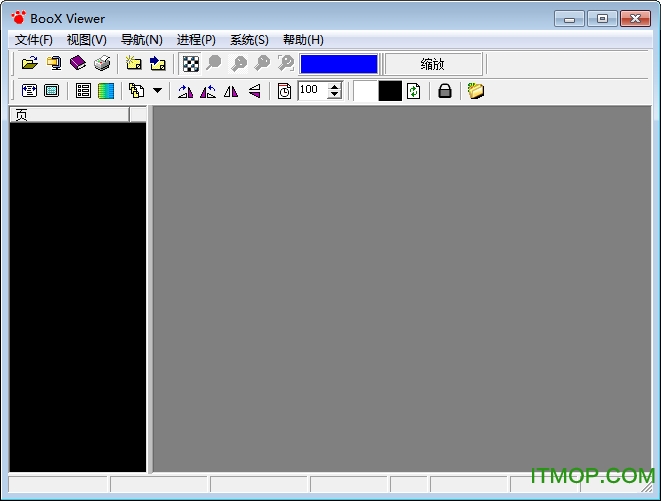
Task: Increase the 100 value with up arrow
Action: [x=334, y=86]
